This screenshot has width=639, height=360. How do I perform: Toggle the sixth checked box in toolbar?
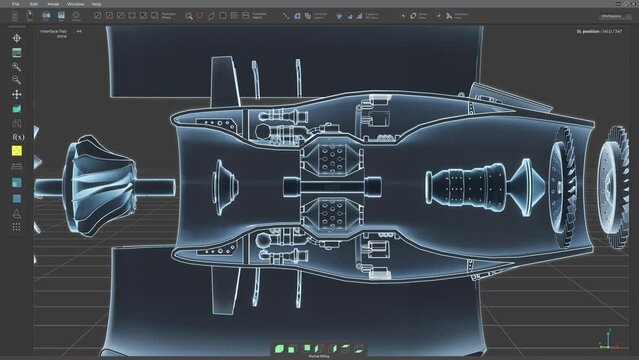[x=154, y=15]
